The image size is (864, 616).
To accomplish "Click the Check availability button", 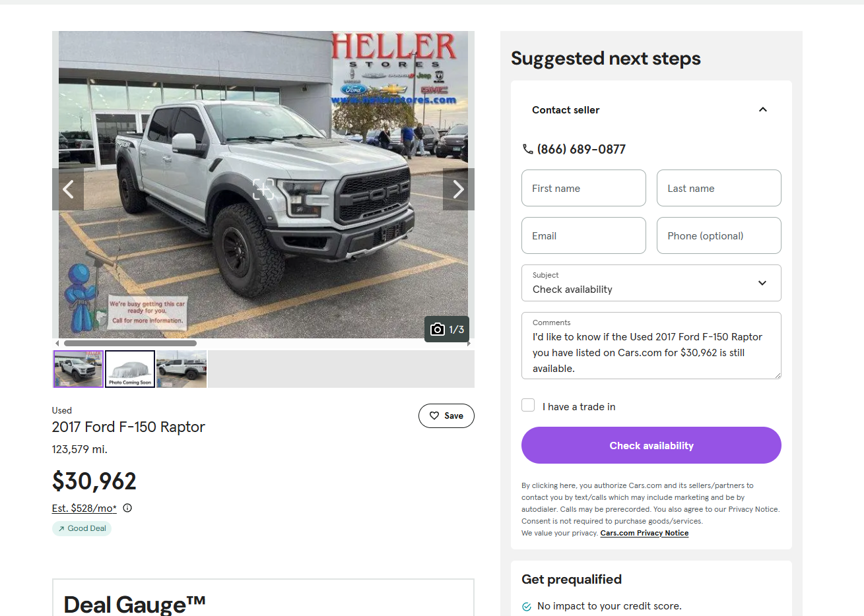I will pyautogui.click(x=651, y=445).
